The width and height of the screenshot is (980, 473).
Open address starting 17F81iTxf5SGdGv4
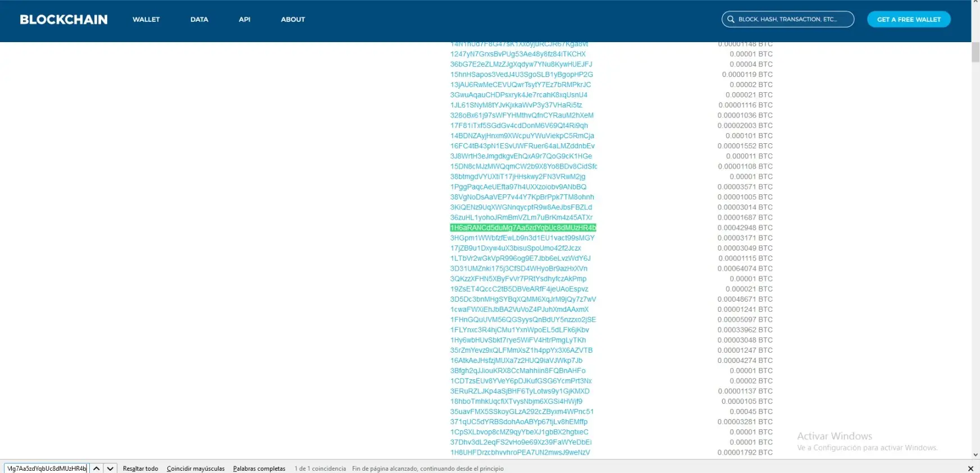tap(519, 125)
